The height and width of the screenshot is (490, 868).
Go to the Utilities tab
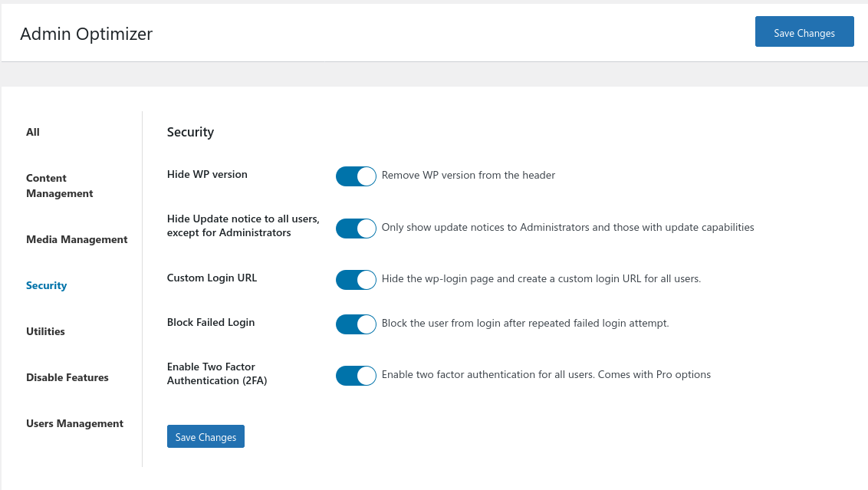(x=45, y=331)
